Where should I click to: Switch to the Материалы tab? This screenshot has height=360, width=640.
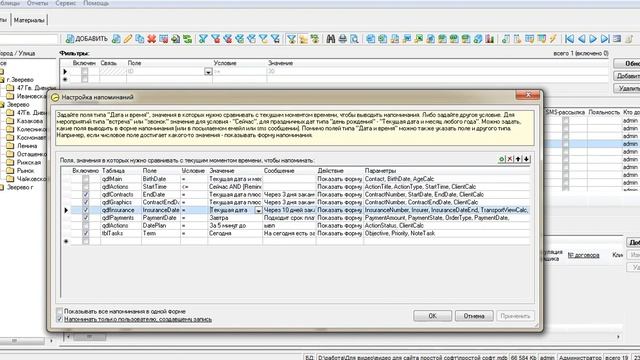29,20
